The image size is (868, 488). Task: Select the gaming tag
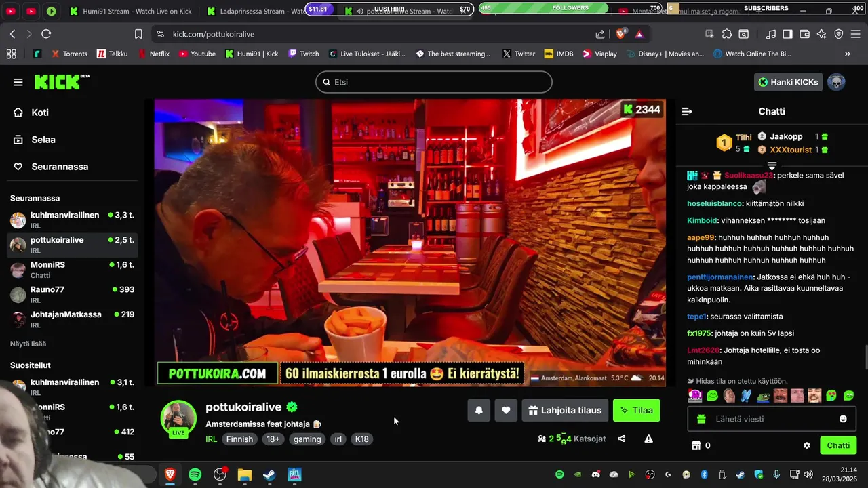click(307, 439)
